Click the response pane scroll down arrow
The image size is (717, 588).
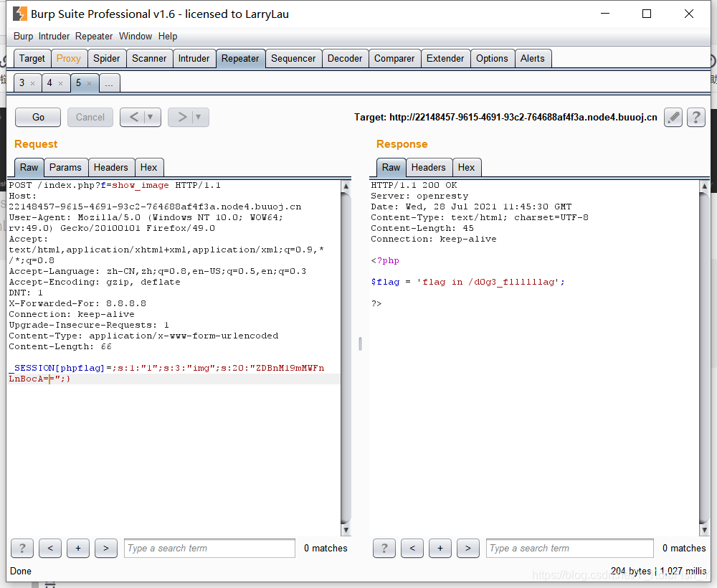(705, 530)
